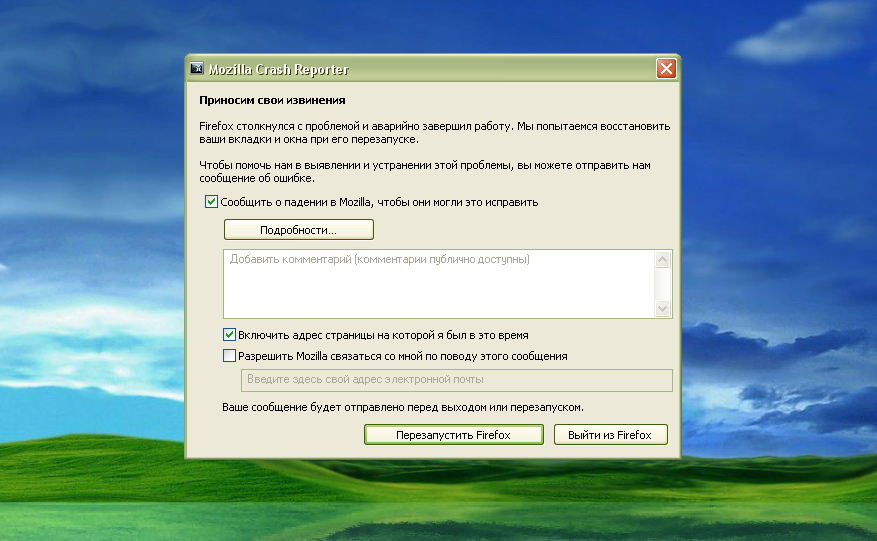
Task: Click the email address field 'Введите здесь свой адрес'
Action: (456, 380)
